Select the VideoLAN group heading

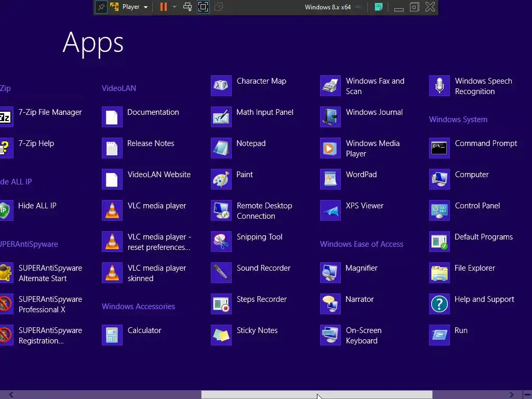pyautogui.click(x=119, y=88)
